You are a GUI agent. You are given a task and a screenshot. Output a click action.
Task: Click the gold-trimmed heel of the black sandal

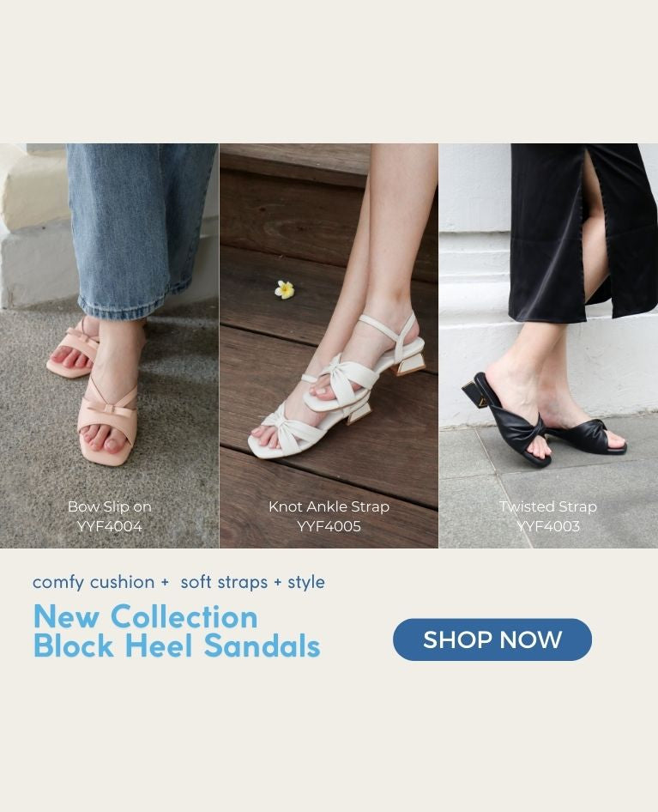pos(476,395)
